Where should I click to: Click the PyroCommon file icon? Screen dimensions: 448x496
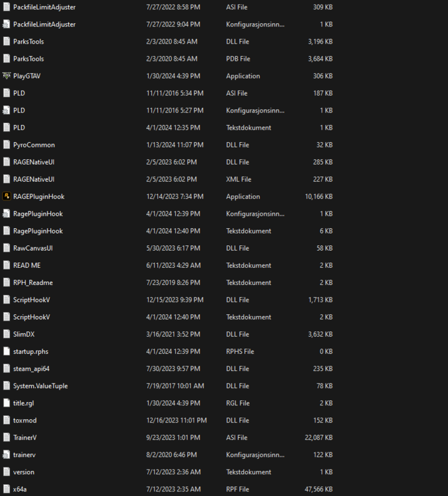7,145
